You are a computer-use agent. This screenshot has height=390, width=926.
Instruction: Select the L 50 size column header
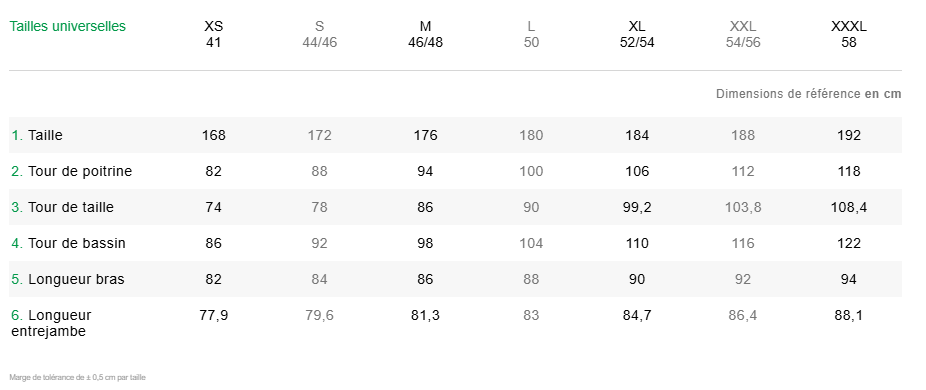click(532, 34)
